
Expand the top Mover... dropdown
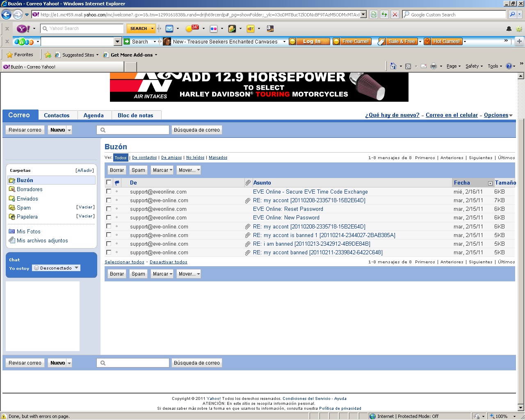[199, 170]
